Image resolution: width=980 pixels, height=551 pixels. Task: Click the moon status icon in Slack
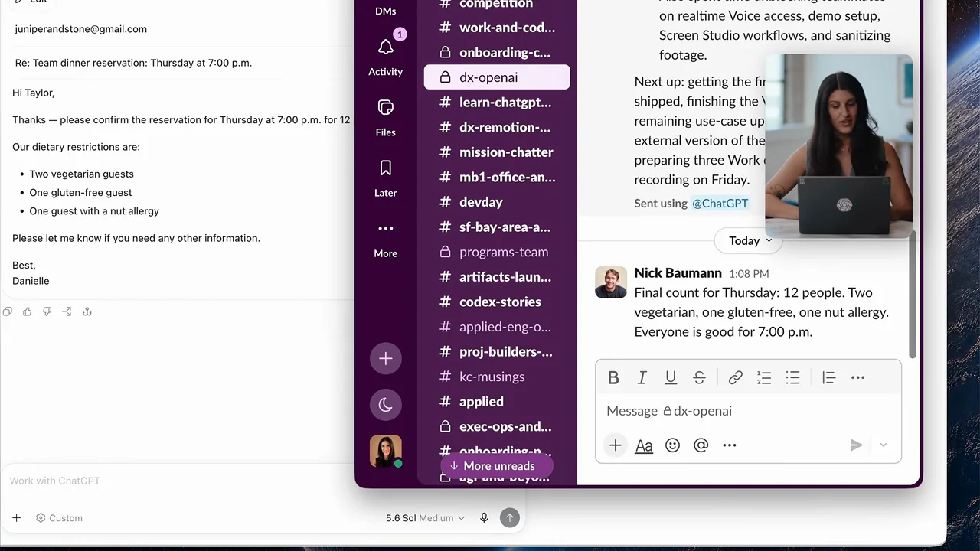[385, 405]
